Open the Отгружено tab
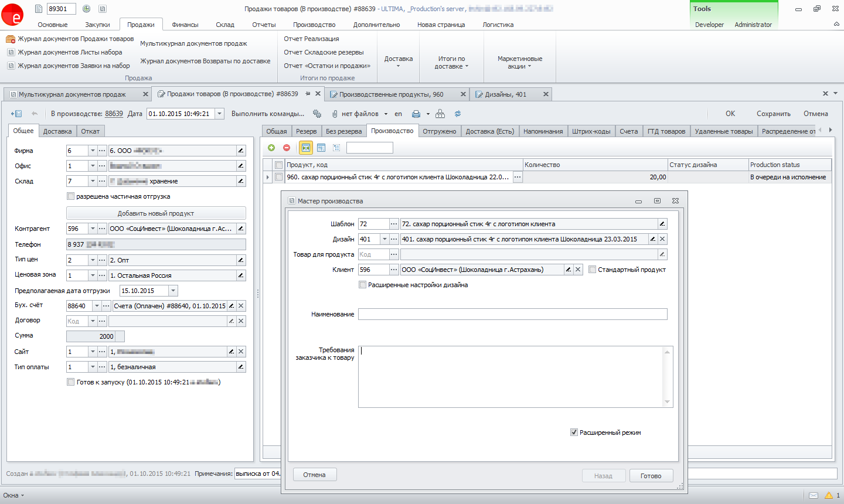The image size is (844, 504). coord(440,131)
